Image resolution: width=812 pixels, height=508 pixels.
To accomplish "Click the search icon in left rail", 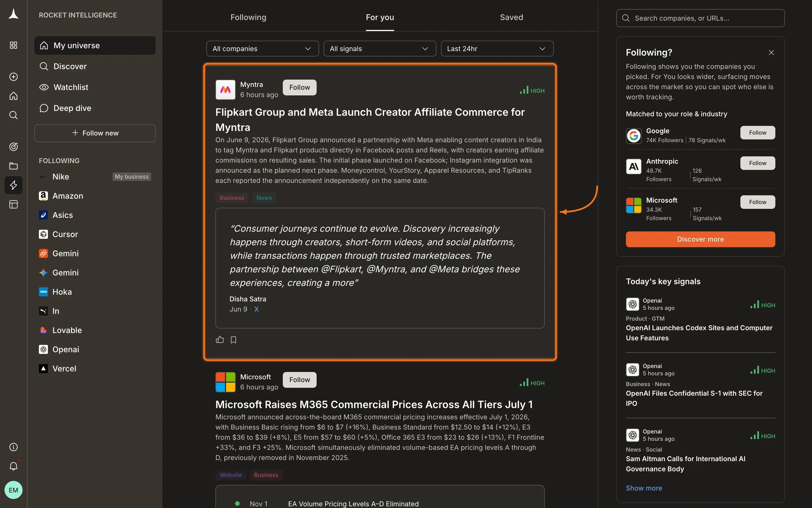I will 14,115.
